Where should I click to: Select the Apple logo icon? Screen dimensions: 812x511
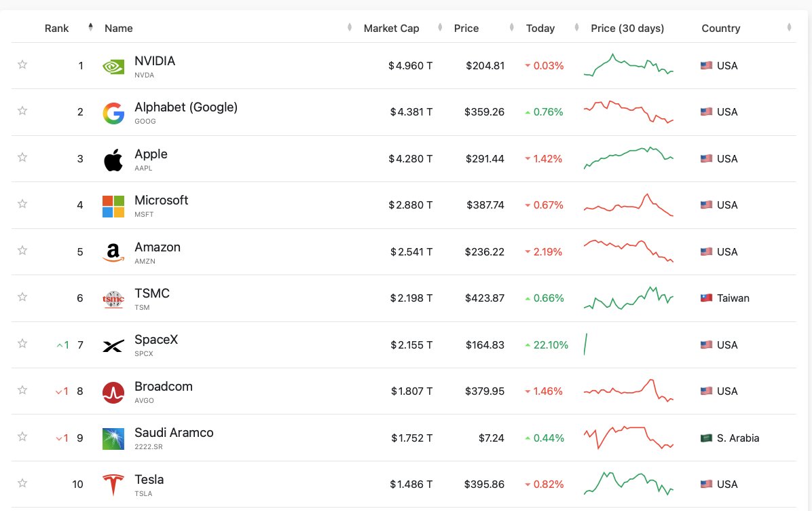coord(113,160)
